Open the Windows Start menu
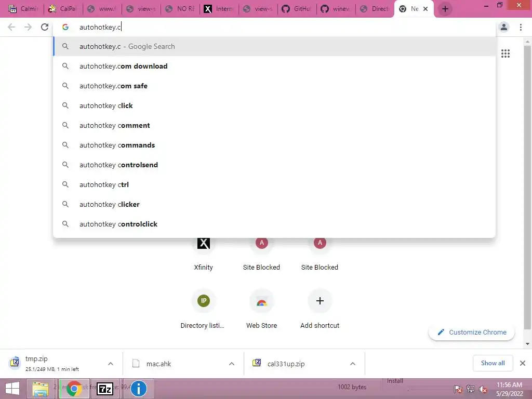532x399 pixels. click(12, 389)
